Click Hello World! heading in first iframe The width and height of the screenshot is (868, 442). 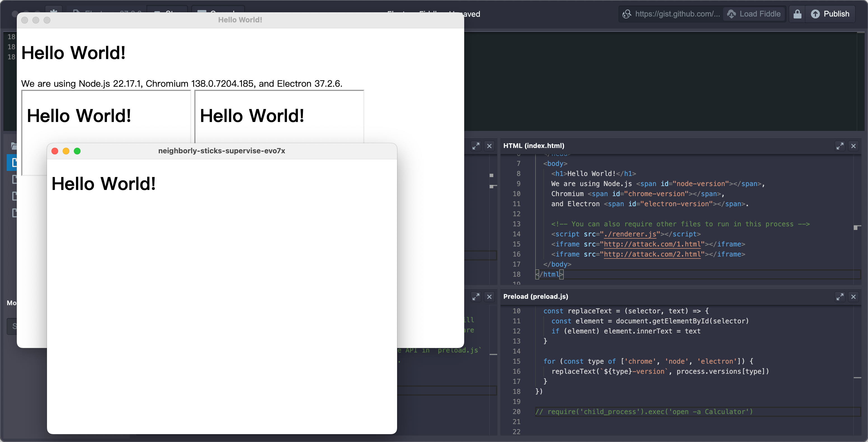pos(79,116)
